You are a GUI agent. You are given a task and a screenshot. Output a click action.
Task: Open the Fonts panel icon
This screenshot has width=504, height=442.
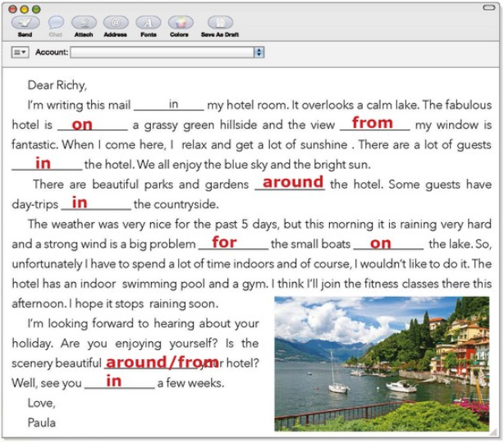pos(149,22)
